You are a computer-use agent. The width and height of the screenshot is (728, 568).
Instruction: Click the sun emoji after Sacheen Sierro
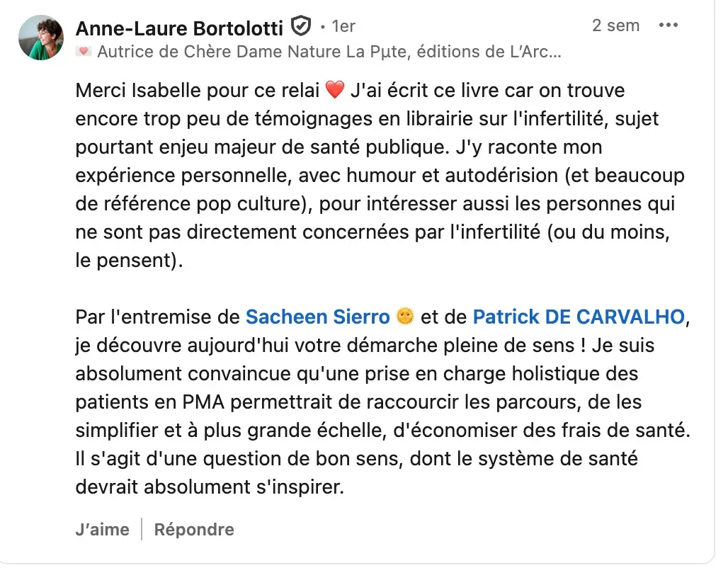[x=405, y=317]
